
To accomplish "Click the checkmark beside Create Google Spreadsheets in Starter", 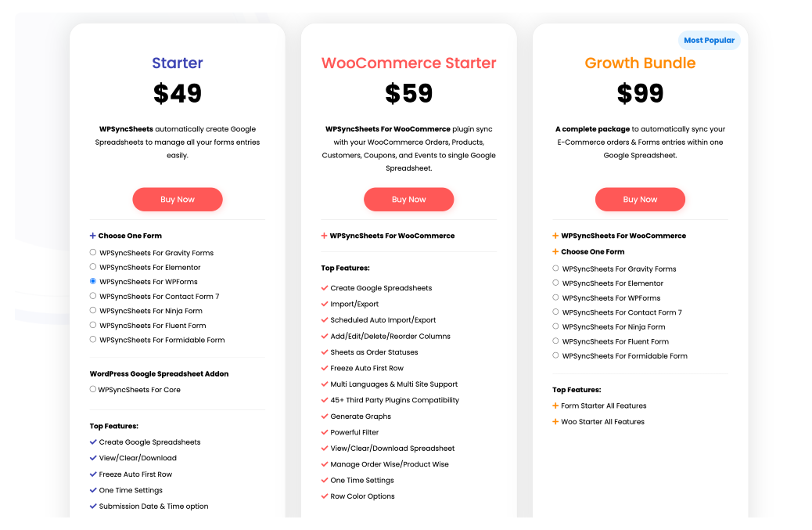I will point(92,442).
